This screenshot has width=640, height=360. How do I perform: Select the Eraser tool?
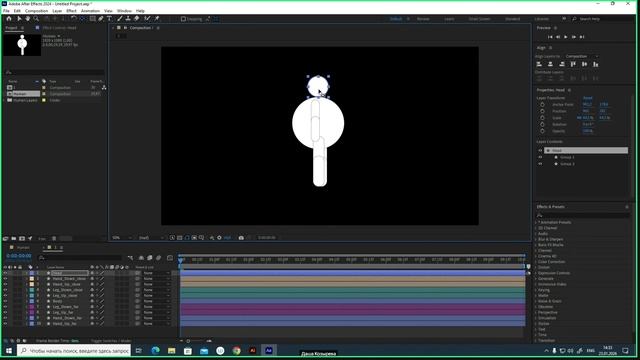click(137, 19)
